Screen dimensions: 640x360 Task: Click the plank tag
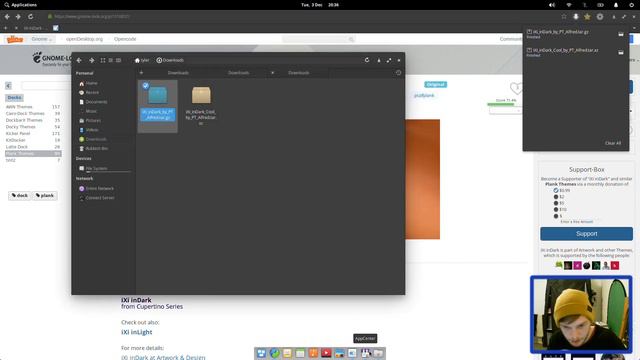[x=44, y=196]
